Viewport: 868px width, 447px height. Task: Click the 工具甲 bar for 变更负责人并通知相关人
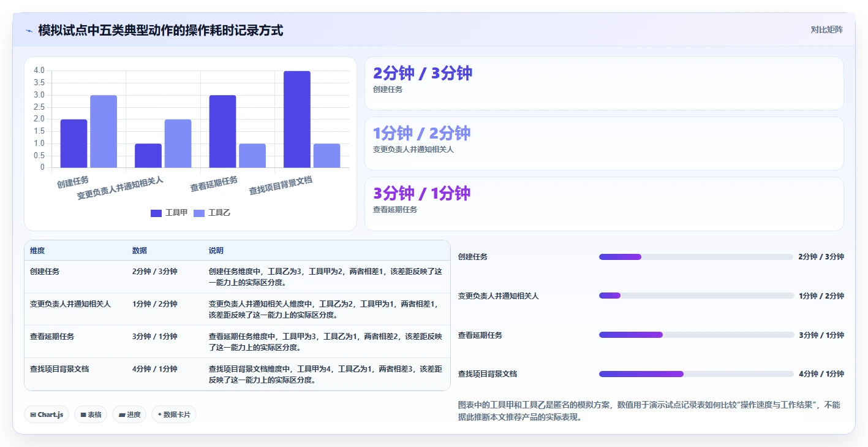tap(148, 156)
